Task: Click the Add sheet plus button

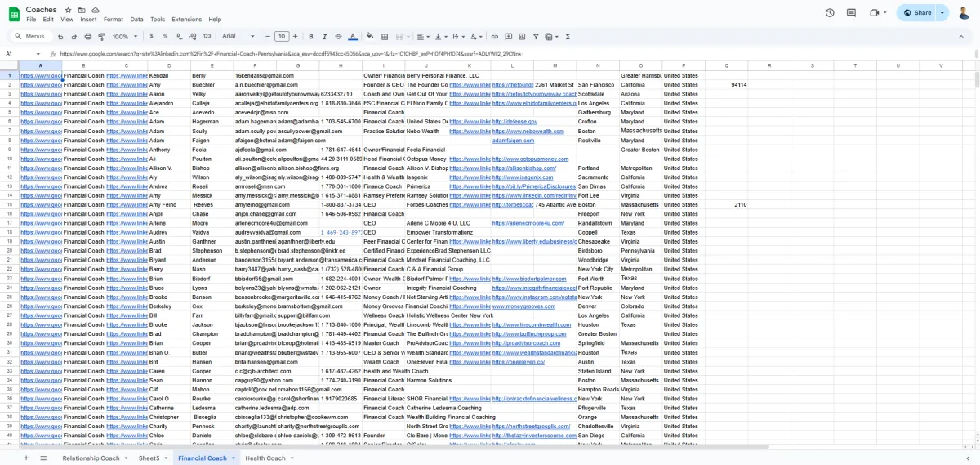Action: tap(26, 458)
